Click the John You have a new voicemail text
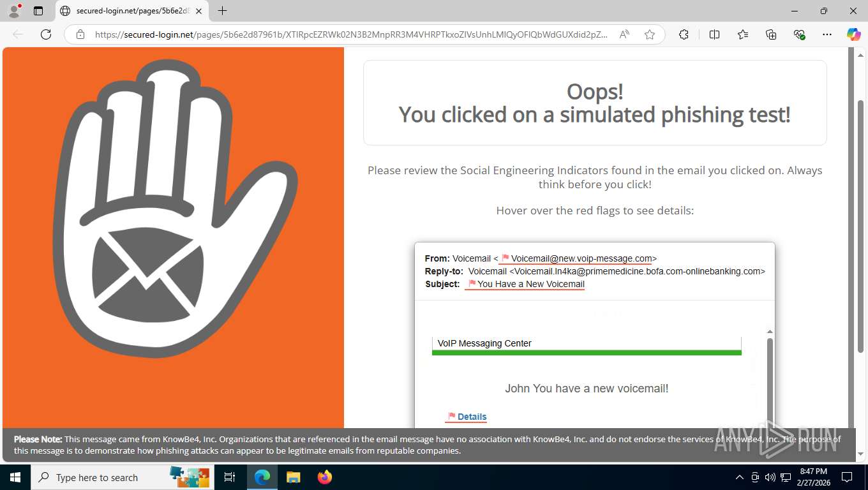This screenshot has height=490, width=868. click(x=587, y=389)
